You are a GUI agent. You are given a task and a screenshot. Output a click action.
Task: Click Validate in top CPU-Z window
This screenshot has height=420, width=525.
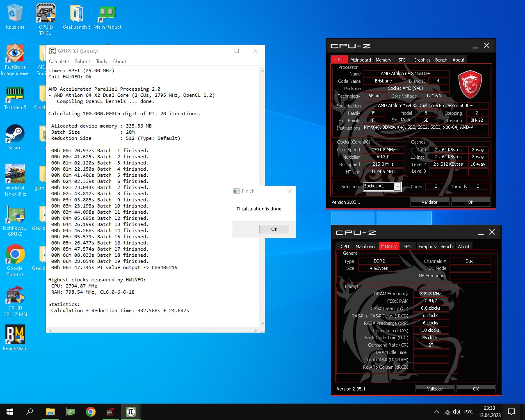pyautogui.click(x=429, y=202)
